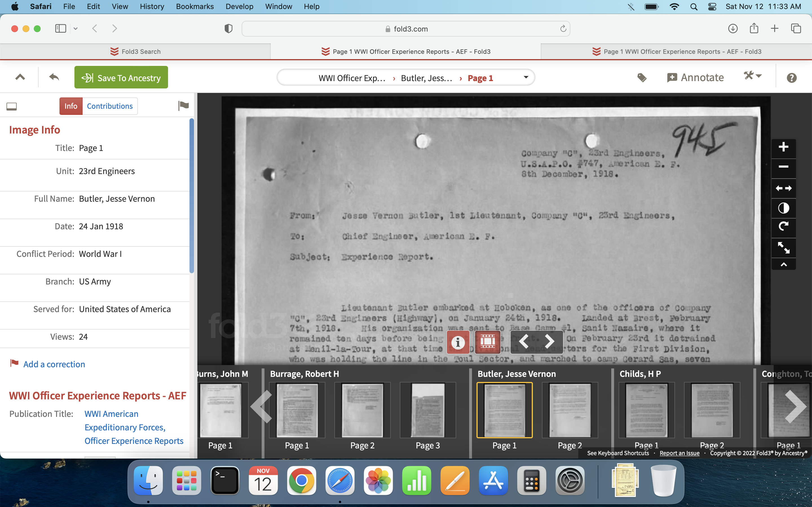This screenshot has height=507, width=812.
Task: Click the rotate image icon
Action: pyautogui.click(x=783, y=227)
